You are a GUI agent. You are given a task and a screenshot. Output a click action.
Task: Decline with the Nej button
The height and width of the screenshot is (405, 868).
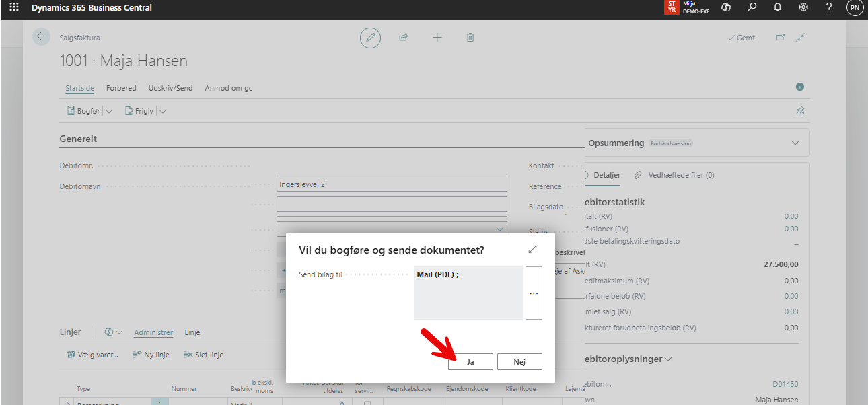click(x=519, y=361)
